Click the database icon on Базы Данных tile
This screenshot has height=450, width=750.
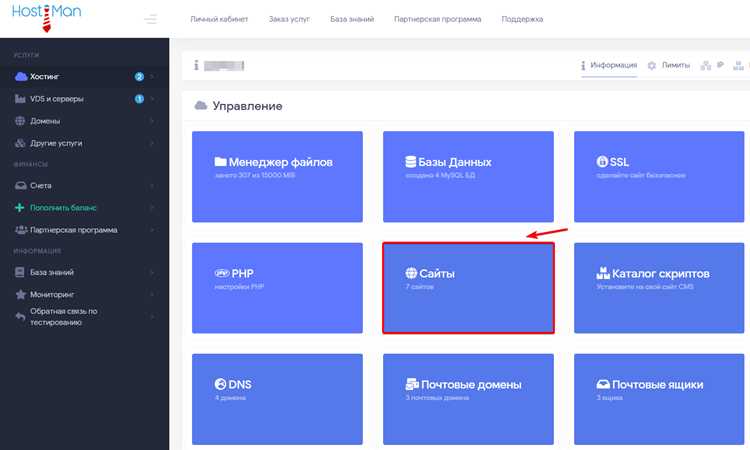coord(410,162)
